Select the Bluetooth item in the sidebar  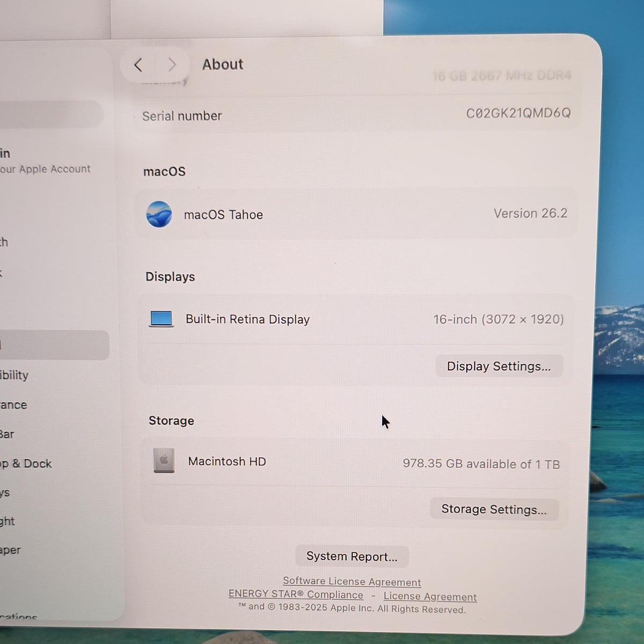click(4, 242)
